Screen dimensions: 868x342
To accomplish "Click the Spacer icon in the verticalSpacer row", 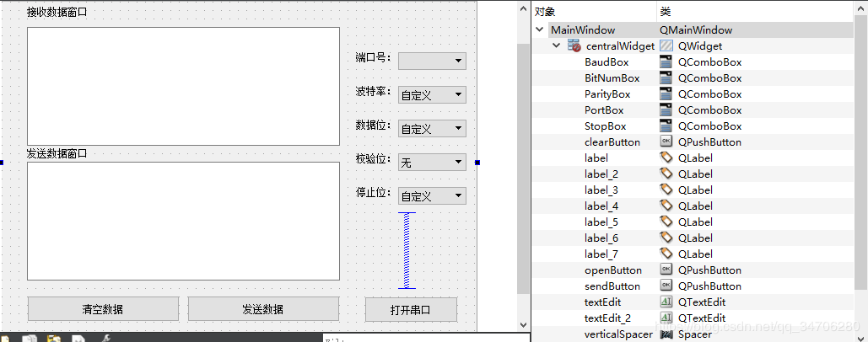I will [666, 334].
